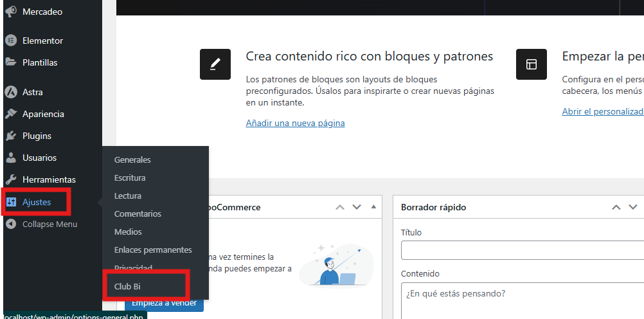Follow the Añadir una nueva página link

(295, 123)
